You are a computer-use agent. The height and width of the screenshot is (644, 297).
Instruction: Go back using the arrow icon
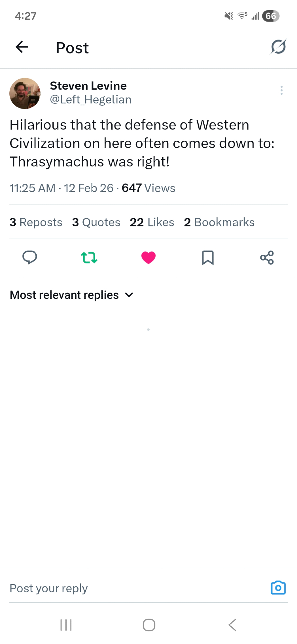tap(22, 47)
